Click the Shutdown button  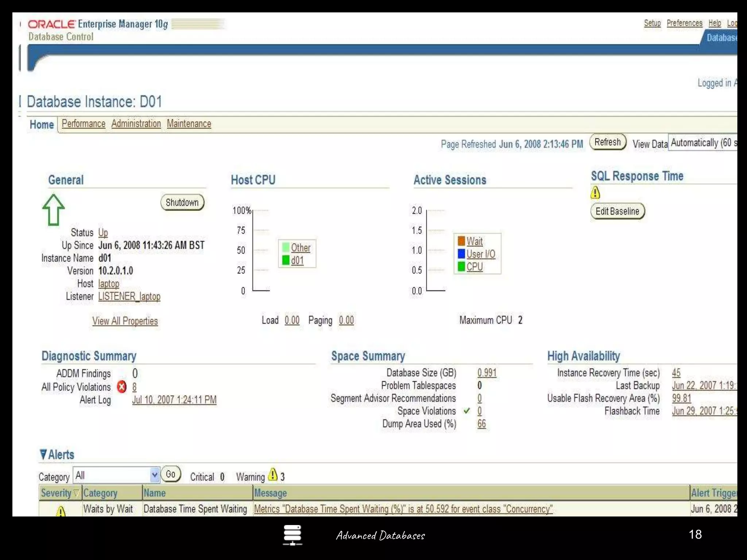tap(182, 202)
